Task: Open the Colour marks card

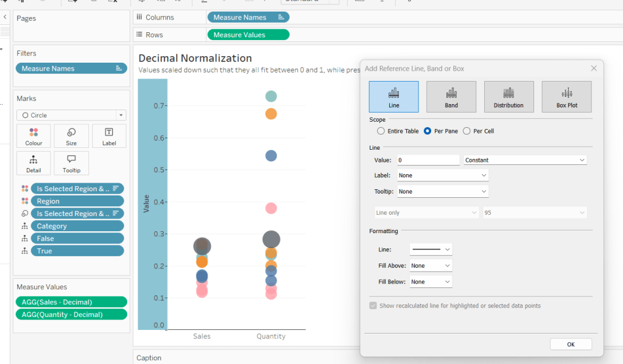Action: tap(34, 136)
